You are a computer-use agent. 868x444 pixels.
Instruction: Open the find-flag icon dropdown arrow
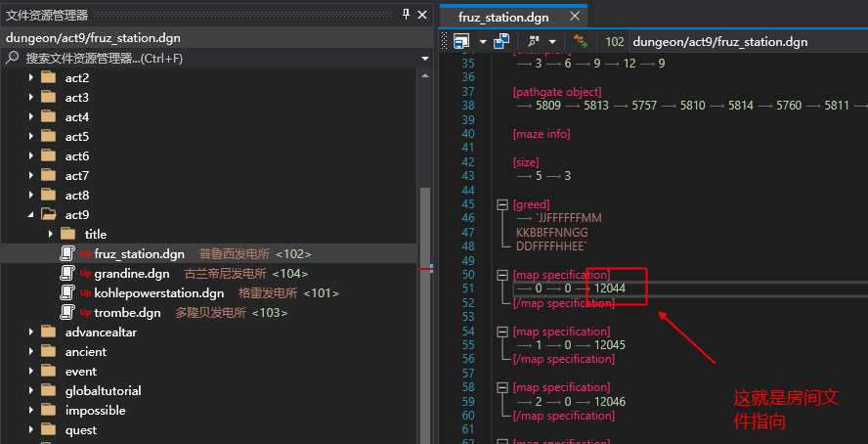pyautogui.click(x=552, y=42)
